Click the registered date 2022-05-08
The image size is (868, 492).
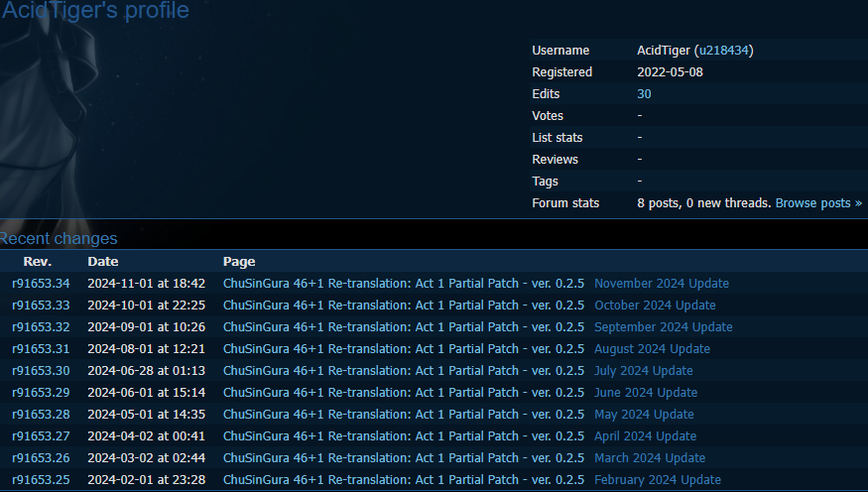(x=670, y=72)
